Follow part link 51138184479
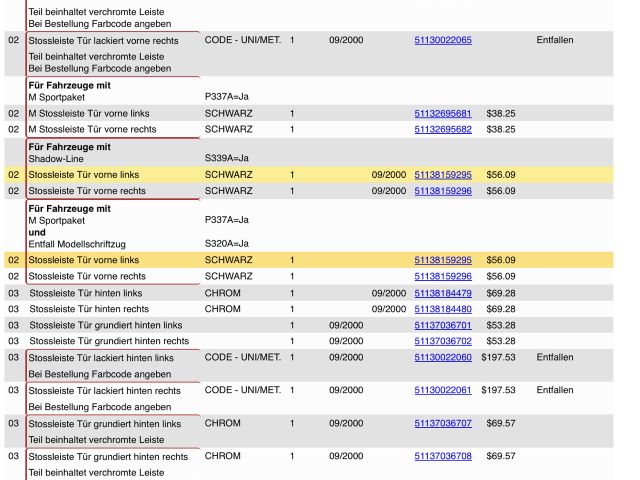Image resolution: width=640 pixels, height=480 pixels. tap(443, 293)
